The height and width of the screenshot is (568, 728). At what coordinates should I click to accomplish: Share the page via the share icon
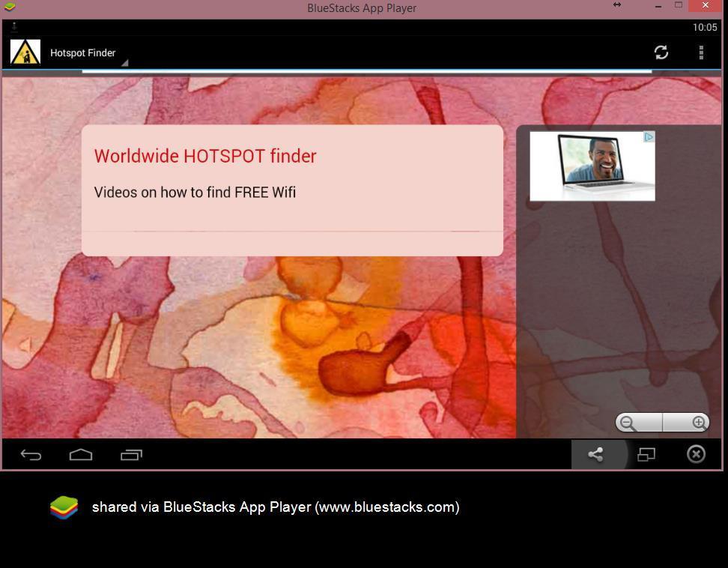(595, 454)
